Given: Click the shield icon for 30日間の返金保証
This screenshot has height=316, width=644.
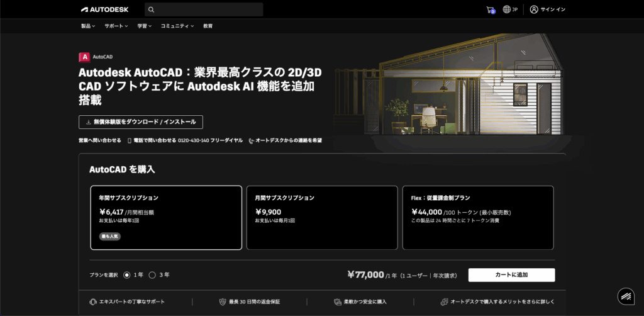Looking at the screenshot, I should (x=222, y=302).
